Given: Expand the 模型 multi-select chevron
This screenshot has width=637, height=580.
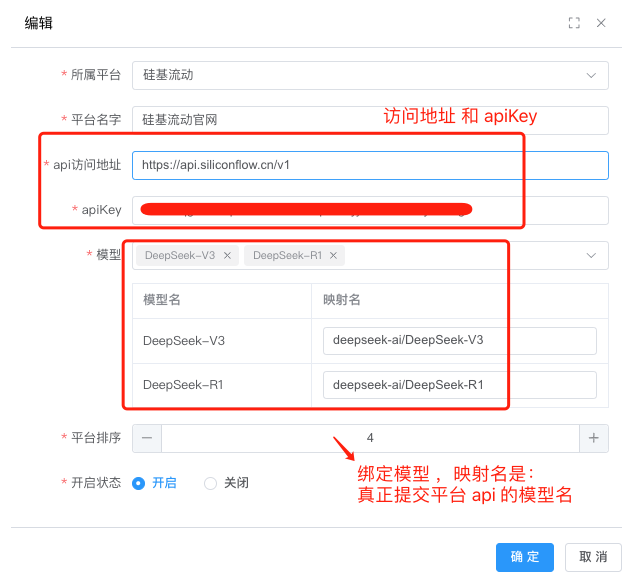Looking at the screenshot, I should point(591,255).
